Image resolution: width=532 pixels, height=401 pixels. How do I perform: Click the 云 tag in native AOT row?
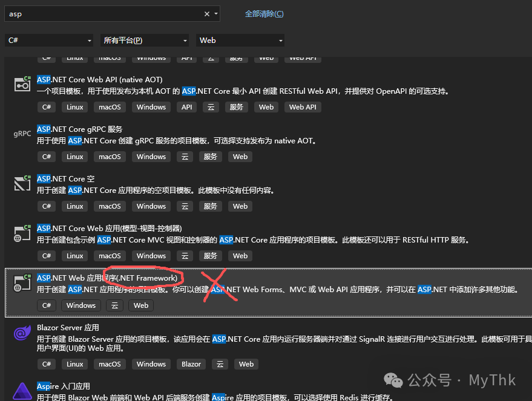[211, 107]
